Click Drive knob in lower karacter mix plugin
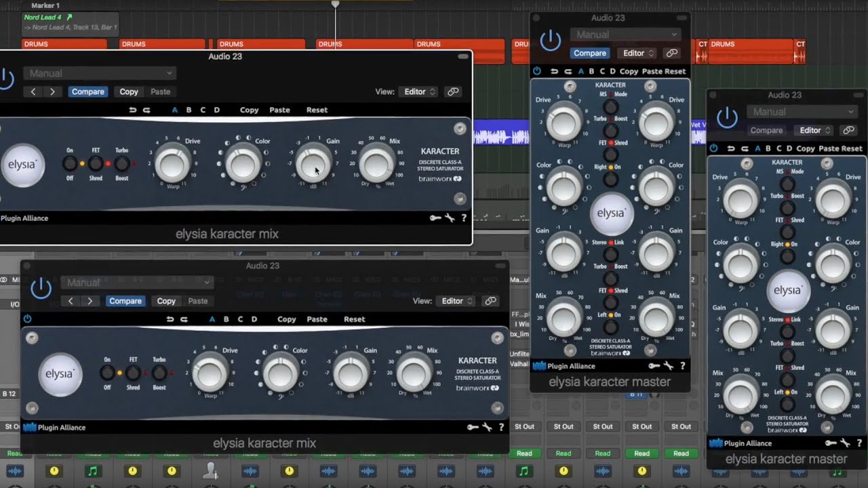The image size is (868, 488). click(210, 373)
